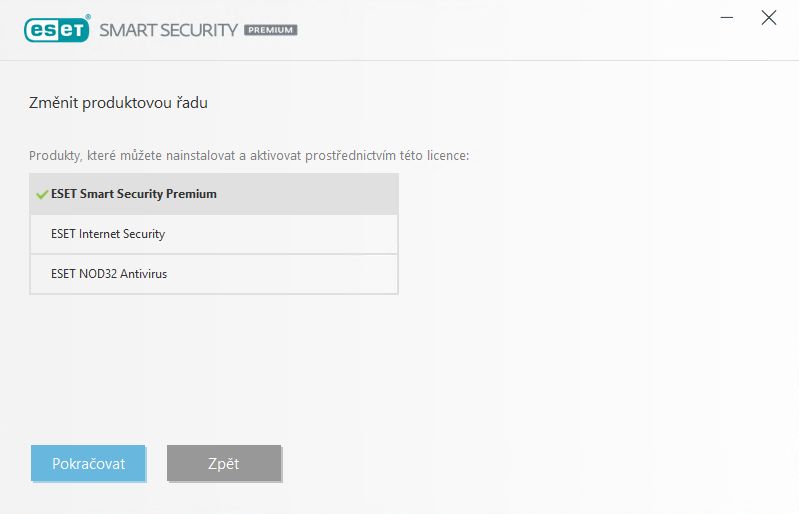
Task: Click the empty right side of the NOD32 row
Action: [285, 274]
